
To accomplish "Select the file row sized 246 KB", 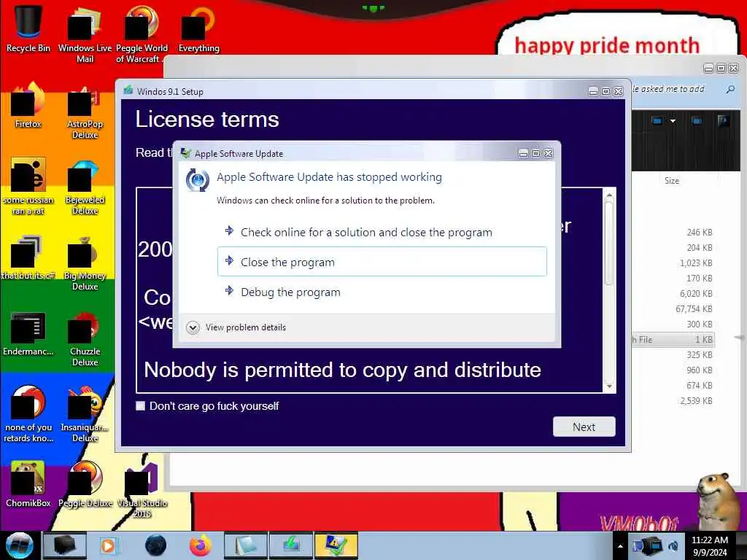I will point(673,233).
